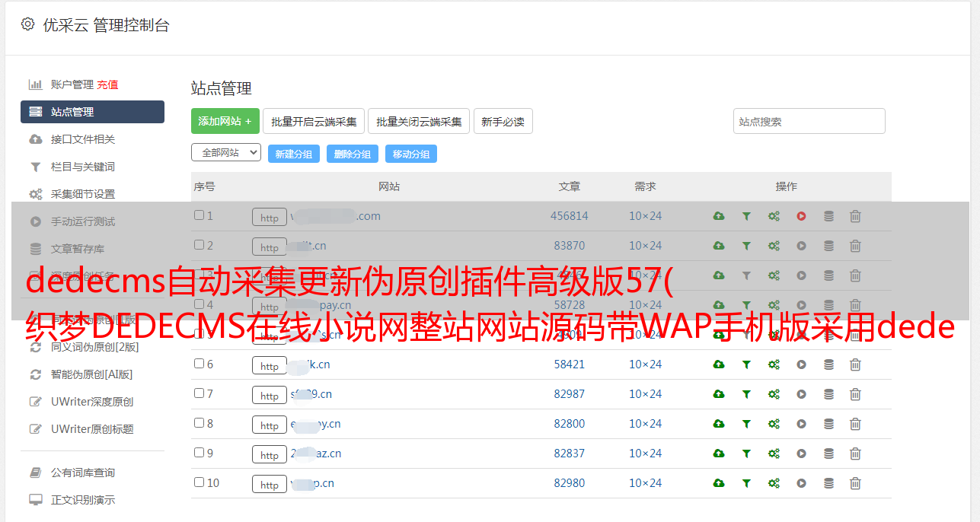
Task: Select row 9 checkbox
Action: 199,453
